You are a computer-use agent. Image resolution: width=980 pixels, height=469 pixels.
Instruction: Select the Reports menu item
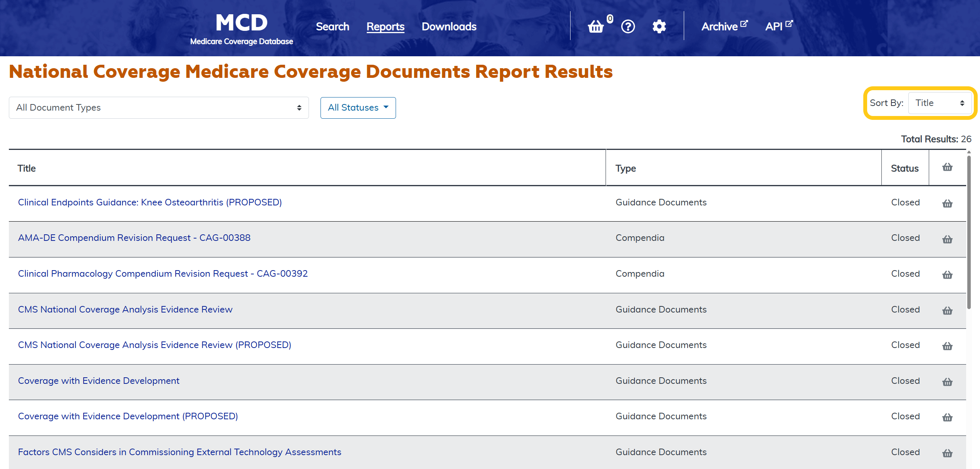385,27
